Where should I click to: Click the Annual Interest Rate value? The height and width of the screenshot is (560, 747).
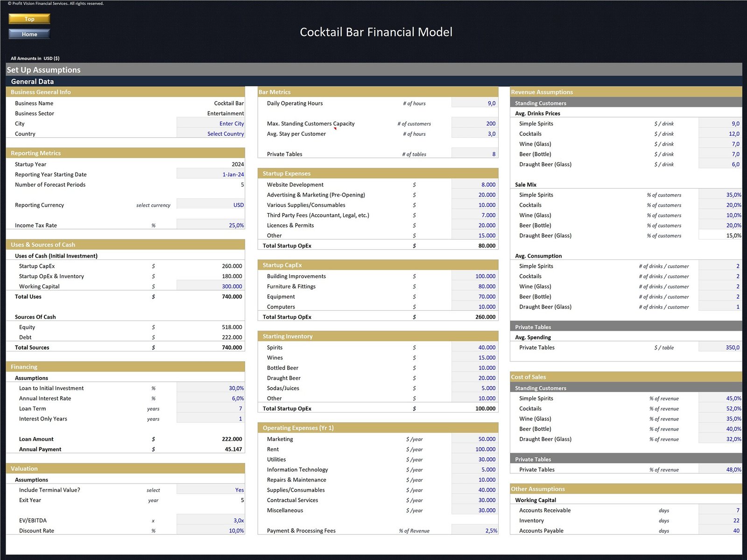(211, 399)
